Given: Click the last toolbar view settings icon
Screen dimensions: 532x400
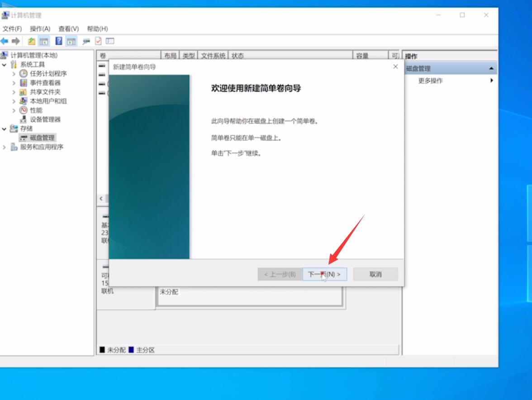Looking at the screenshot, I should tap(110, 41).
